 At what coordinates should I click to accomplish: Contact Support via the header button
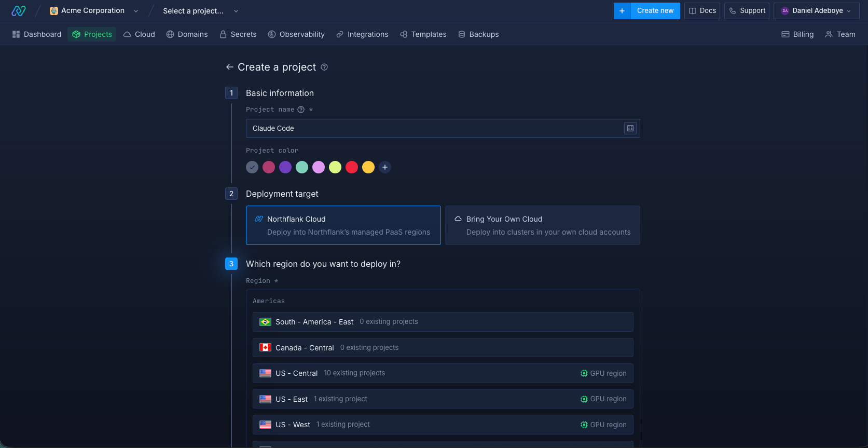pos(747,11)
